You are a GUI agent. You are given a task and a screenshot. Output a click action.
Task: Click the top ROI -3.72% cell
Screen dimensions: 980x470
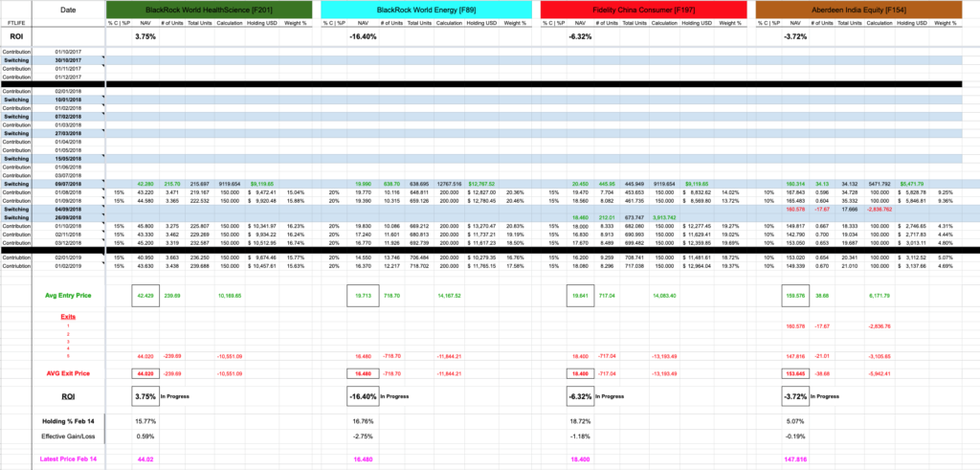(x=795, y=37)
